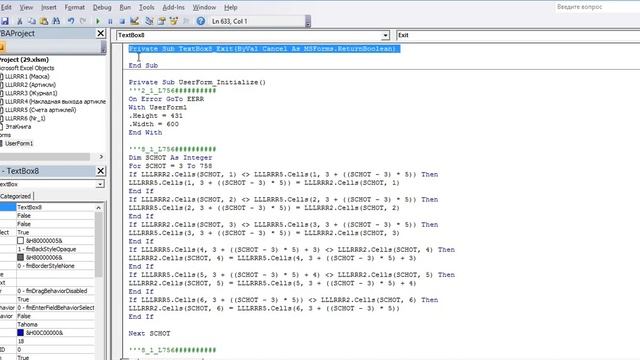Open Find with the binoculars icon
Image resolution: width=640 pixels, height=360 pixels.
[x=56, y=21]
